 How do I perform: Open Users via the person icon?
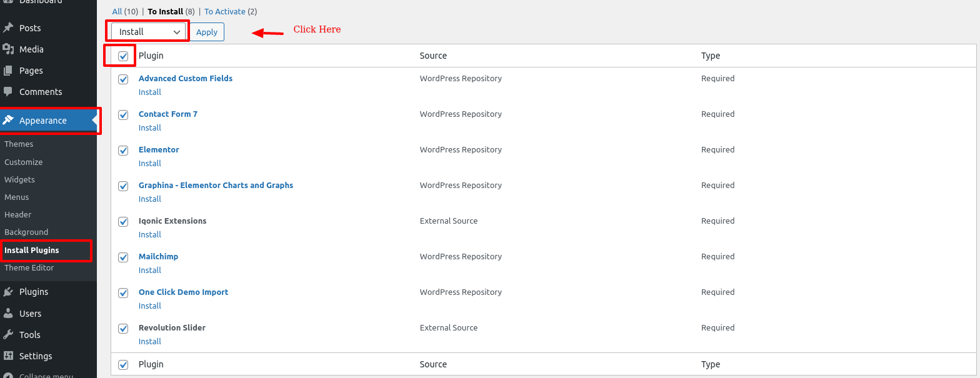tap(8, 313)
